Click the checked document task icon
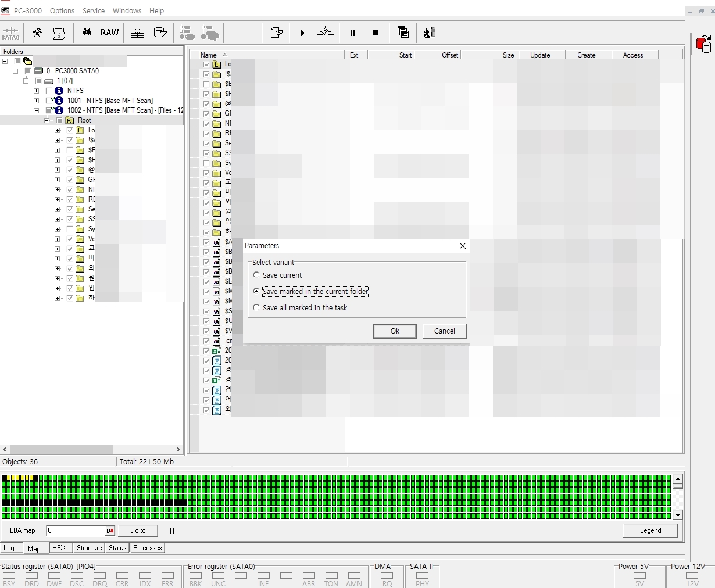The image size is (715, 588). (x=277, y=33)
